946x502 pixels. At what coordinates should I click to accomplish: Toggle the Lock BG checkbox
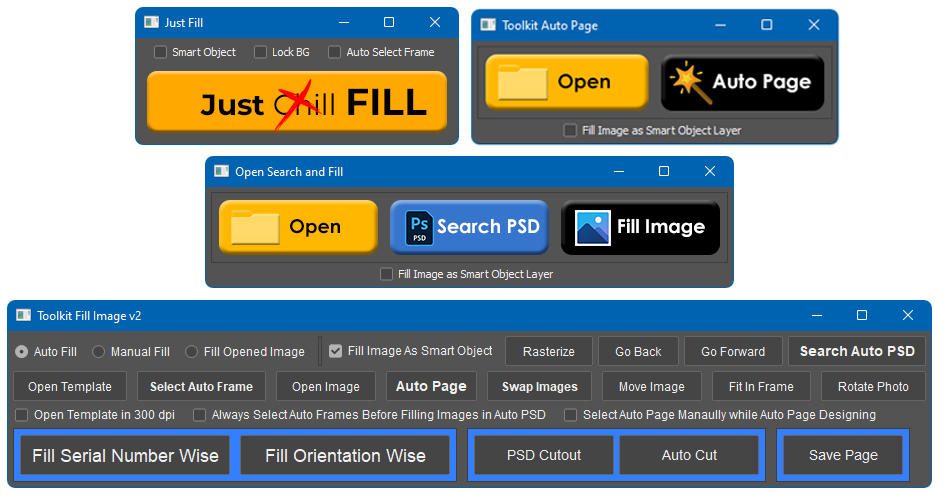261,52
